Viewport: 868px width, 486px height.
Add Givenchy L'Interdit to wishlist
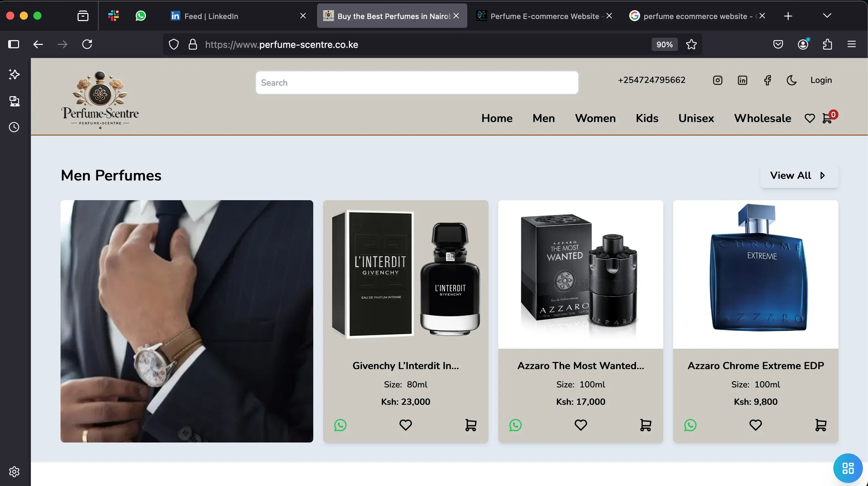point(405,425)
